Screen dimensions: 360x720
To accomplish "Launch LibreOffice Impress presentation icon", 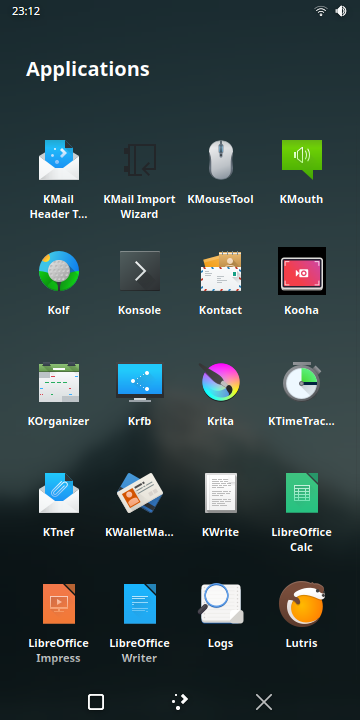I will [59, 604].
